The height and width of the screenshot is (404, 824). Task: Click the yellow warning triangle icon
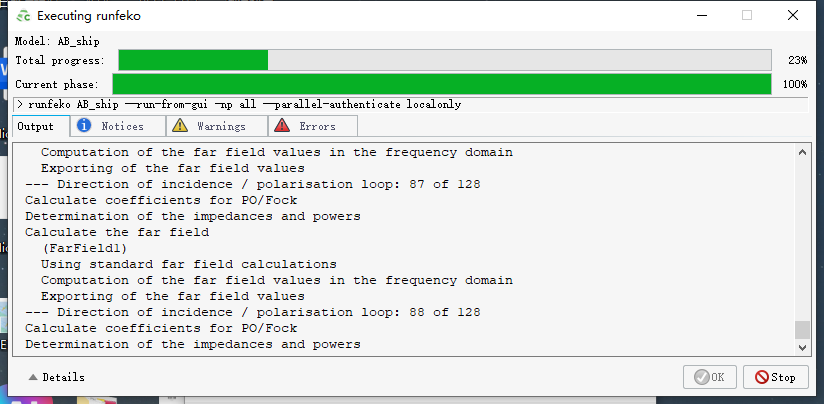pyautogui.click(x=180, y=126)
